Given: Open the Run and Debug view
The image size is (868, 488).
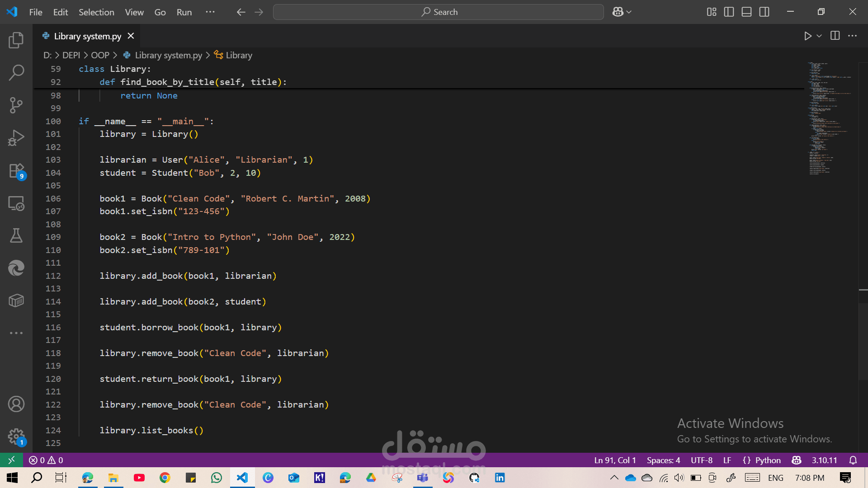Looking at the screenshot, I should click(x=16, y=138).
